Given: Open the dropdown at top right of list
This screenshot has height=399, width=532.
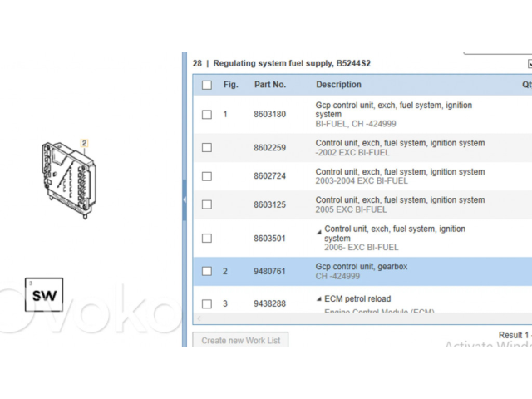Looking at the screenshot, I should click(x=529, y=63).
